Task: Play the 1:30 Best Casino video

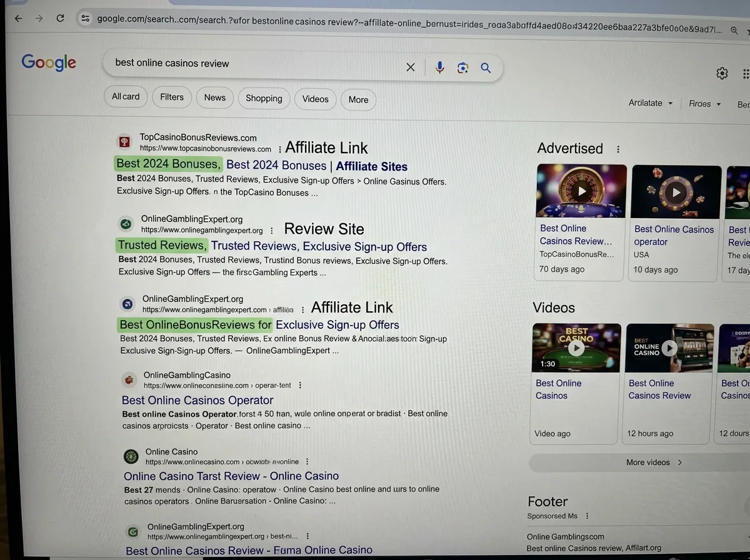Action: click(576, 347)
